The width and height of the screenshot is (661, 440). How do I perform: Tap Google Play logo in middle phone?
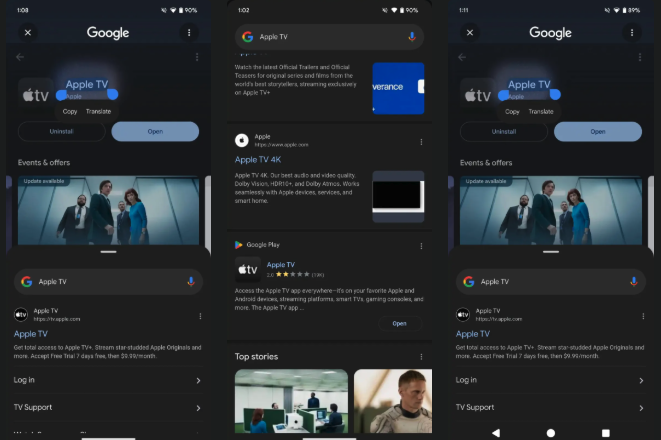(x=239, y=245)
